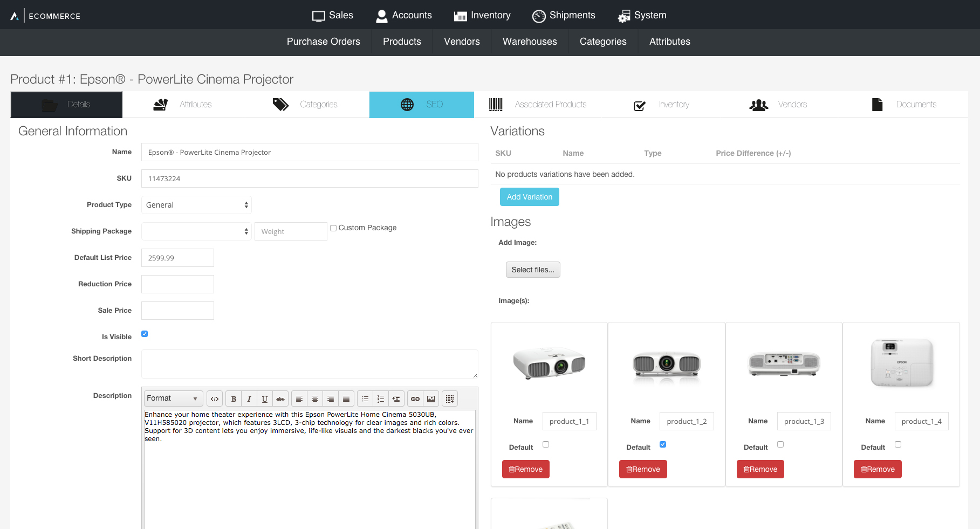Switch to the product Vendors tab

point(778,105)
